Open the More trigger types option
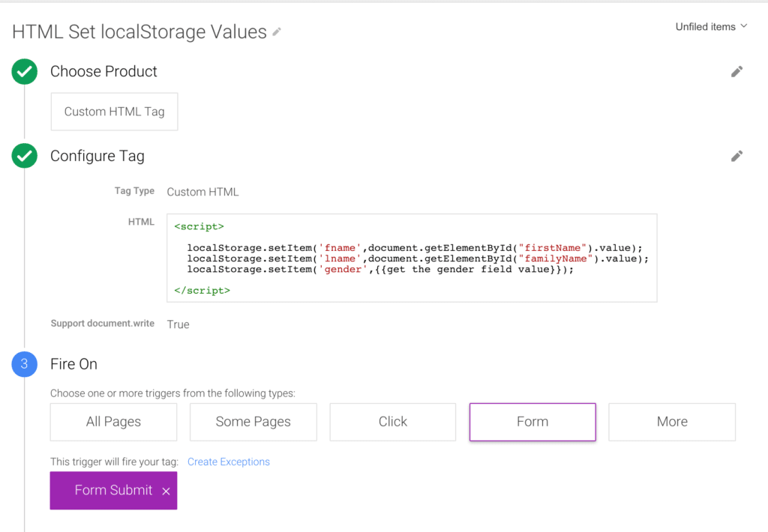 coord(672,422)
